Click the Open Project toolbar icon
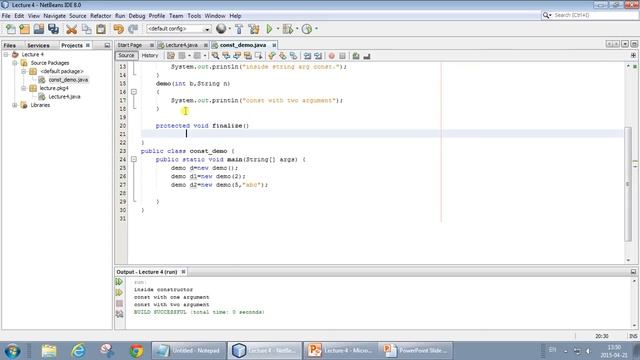The image size is (640, 360). pyautogui.click(x=39, y=29)
